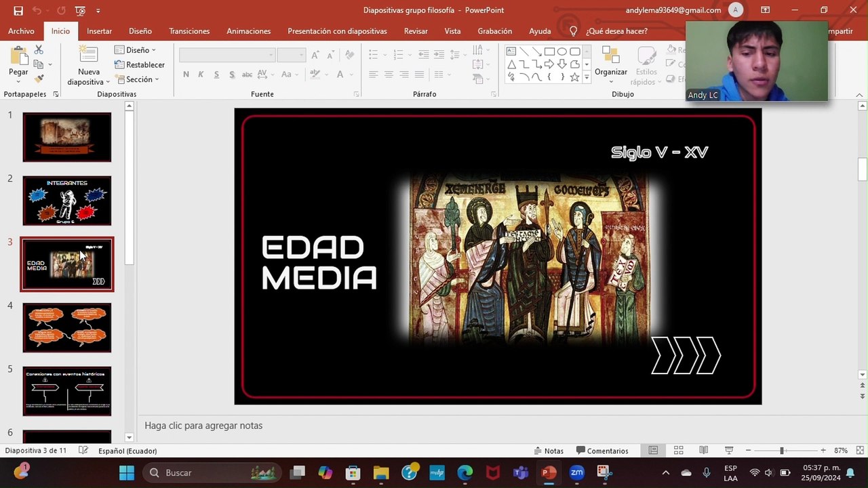Start slideshow from beginning quick access icon
Image resolution: width=868 pixels, height=488 pixels.
(81, 11)
